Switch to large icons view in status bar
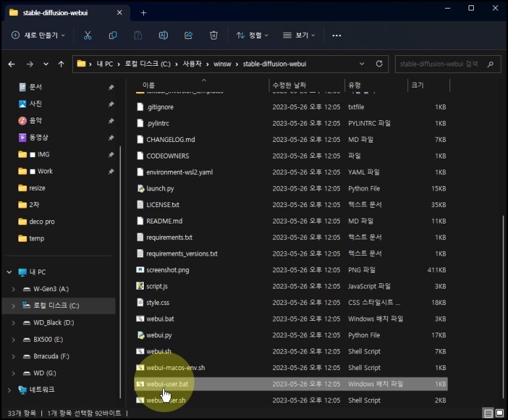The height and width of the screenshot is (420, 508). tap(499, 413)
